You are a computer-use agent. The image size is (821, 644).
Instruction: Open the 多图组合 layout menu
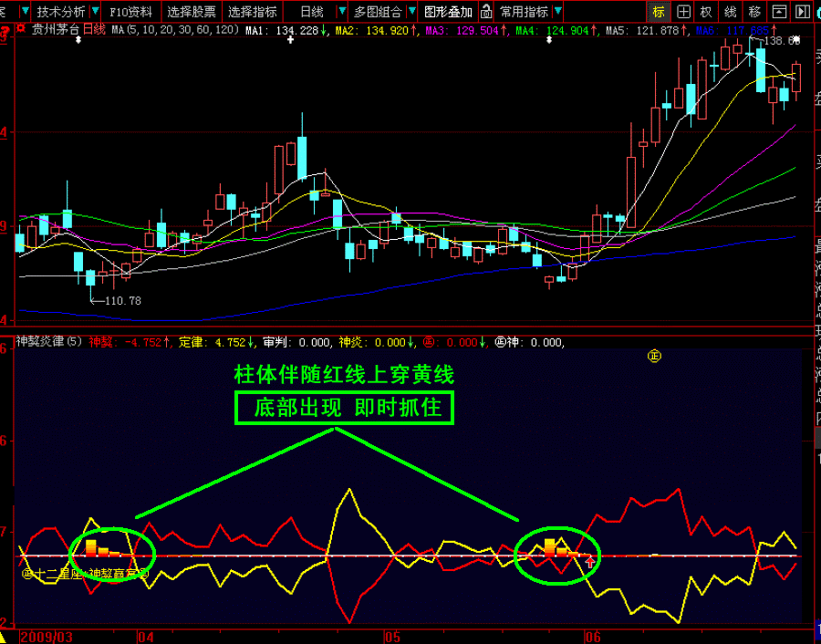pyautogui.click(x=378, y=12)
